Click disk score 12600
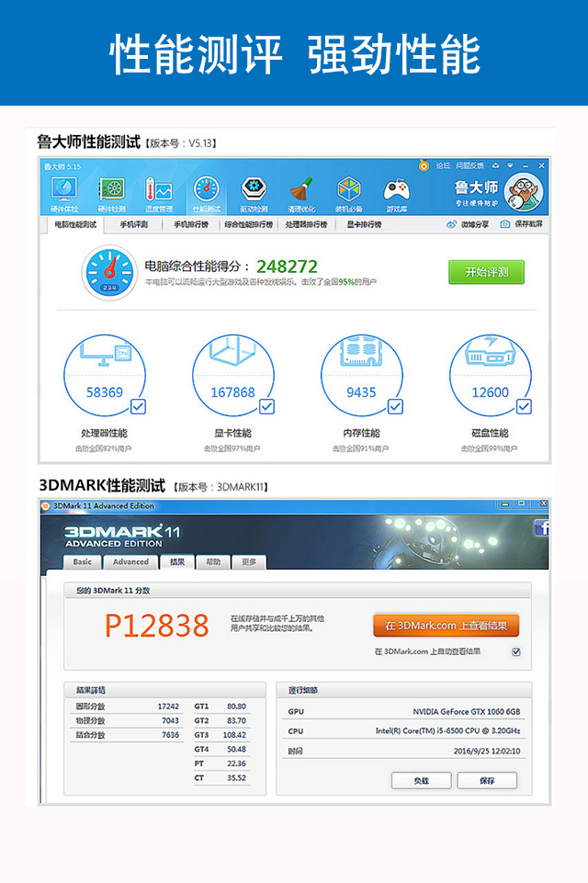588x883 pixels. point(490,392)
